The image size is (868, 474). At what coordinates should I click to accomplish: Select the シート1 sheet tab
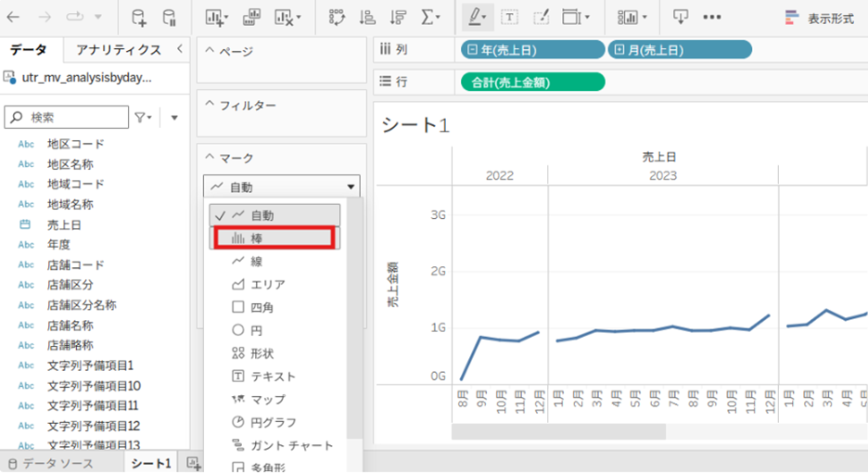150,464
